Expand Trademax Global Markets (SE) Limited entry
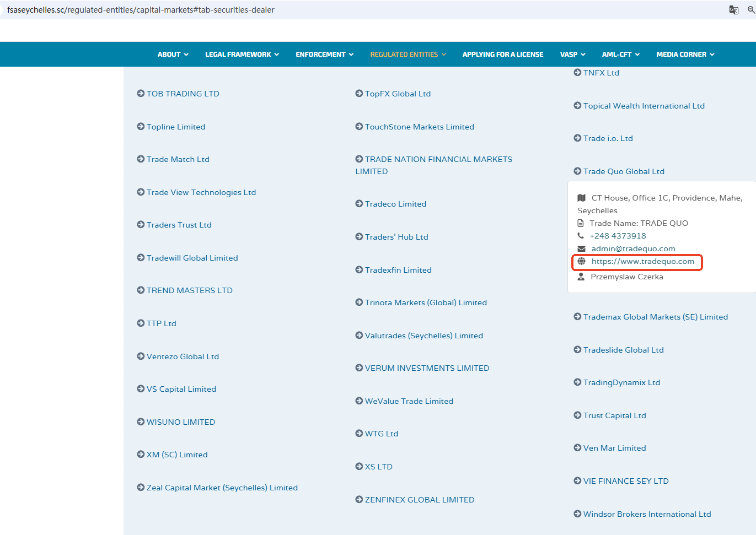The height and width of the screenshot is (535, 756). 655,317
